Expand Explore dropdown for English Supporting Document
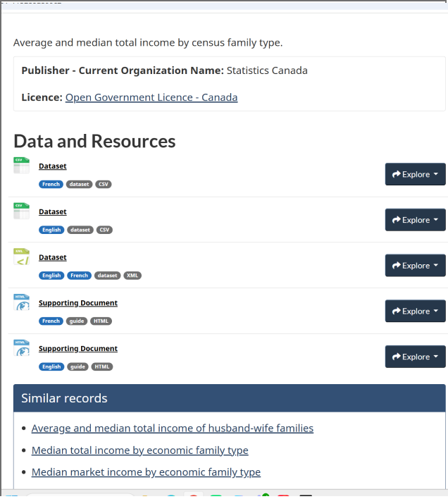 [416, 357]
